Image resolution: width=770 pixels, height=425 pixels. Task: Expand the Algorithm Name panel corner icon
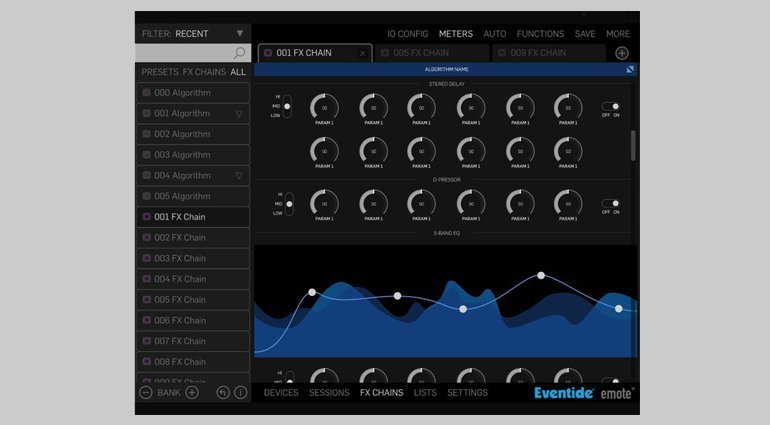pos(630,70)
